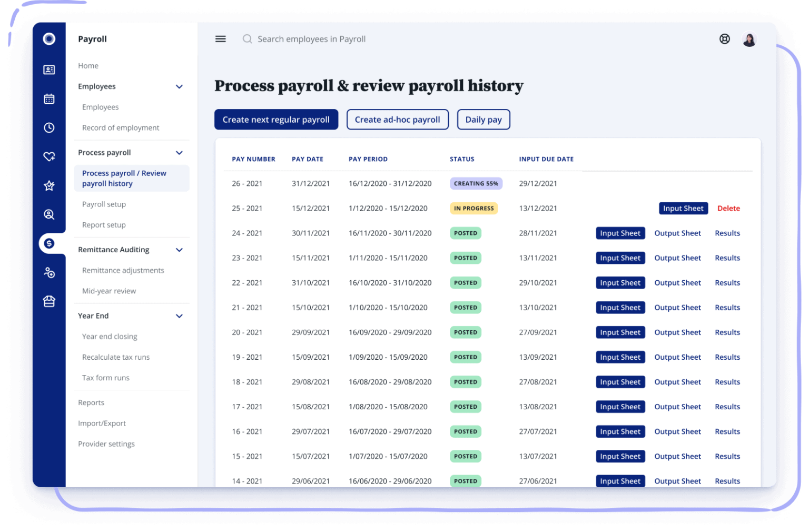Select the clock icon in left rail
Screen dimensions: 809x532
click(49, 128)
